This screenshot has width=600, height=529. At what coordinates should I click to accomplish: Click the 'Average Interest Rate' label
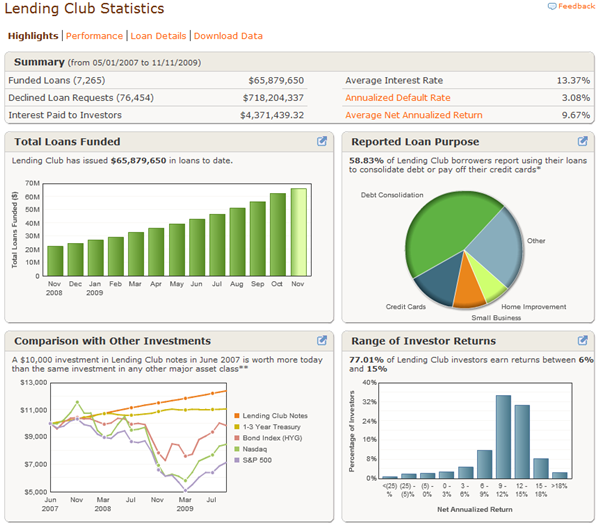(x=394, y=80)
